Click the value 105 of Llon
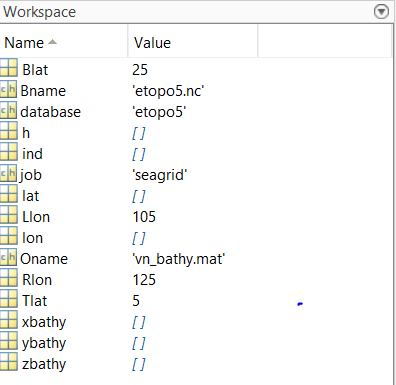This screenshot has height=385, width=396. click(144, 217)
